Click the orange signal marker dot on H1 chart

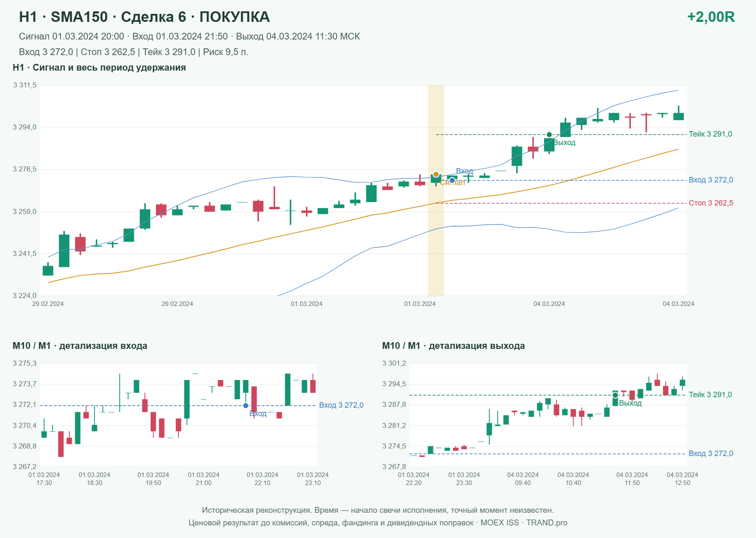pyautogui.click(x=436, y=174)
